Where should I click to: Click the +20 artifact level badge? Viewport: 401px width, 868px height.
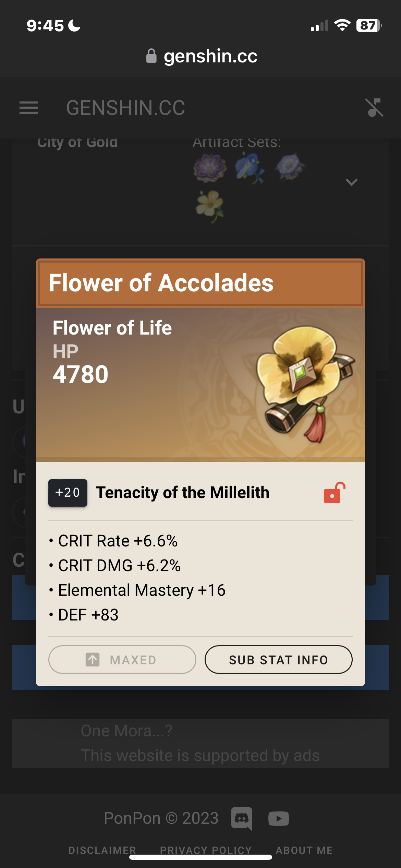[68, 493]
